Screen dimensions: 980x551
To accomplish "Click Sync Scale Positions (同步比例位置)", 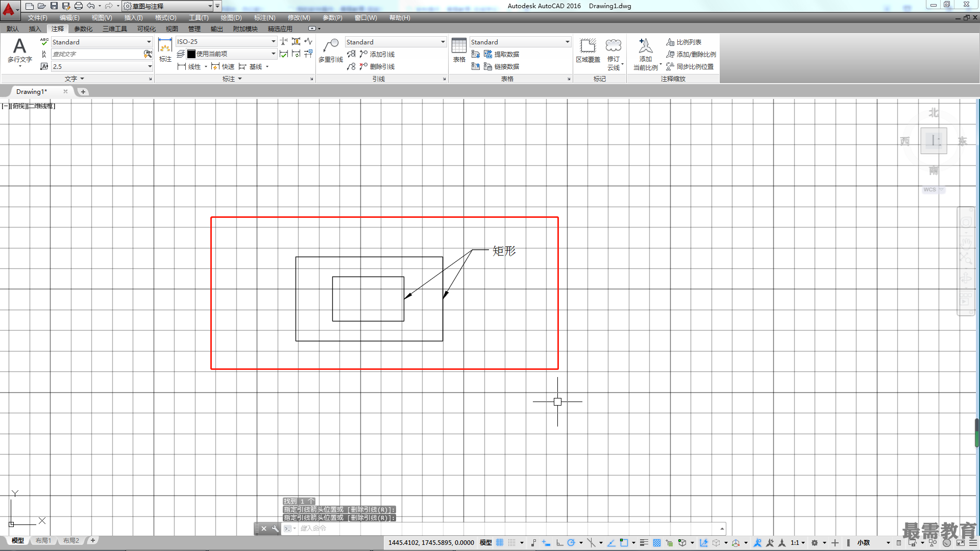I will (x=690, y=66).
